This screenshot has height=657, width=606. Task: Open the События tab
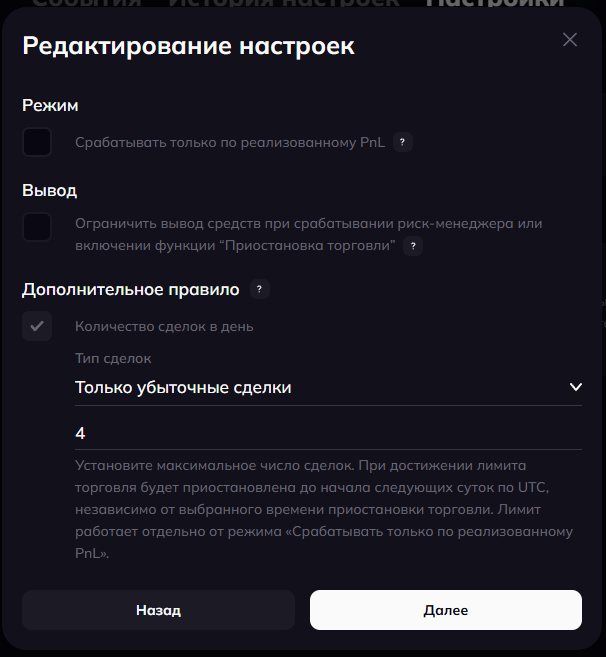point(84,3)
